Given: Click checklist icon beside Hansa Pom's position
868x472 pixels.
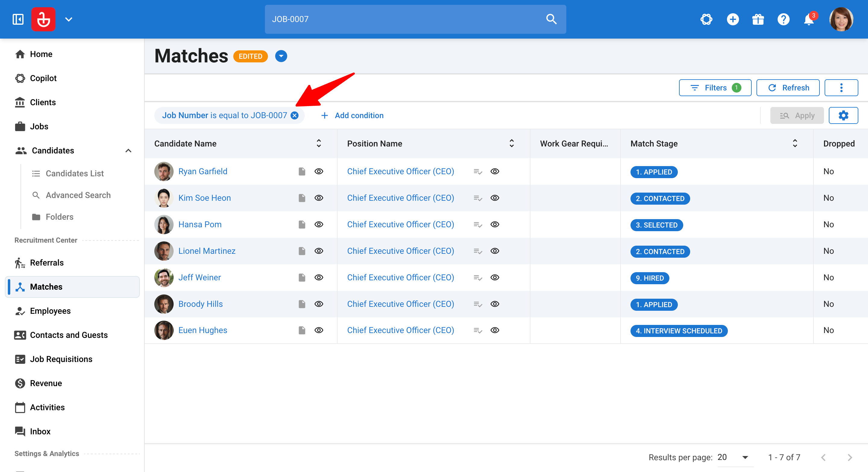Looking at the screenshot, I should [478, 225].
